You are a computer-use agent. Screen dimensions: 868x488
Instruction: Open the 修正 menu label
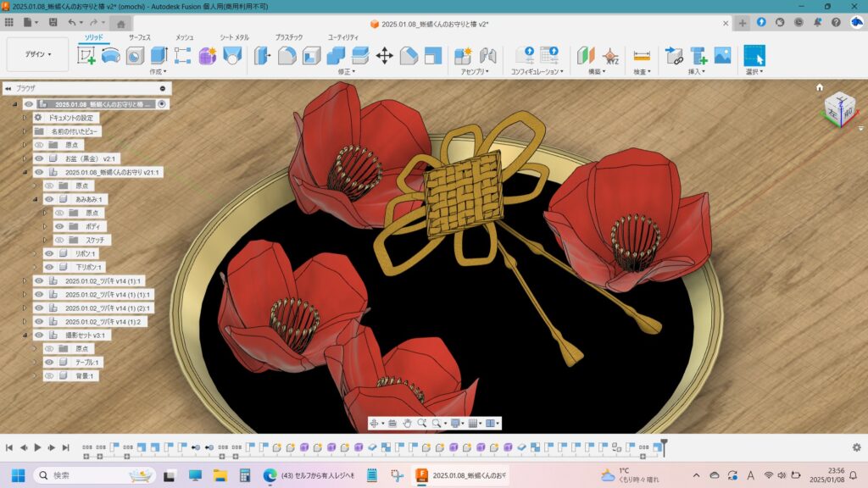click(x=347, y=72)
